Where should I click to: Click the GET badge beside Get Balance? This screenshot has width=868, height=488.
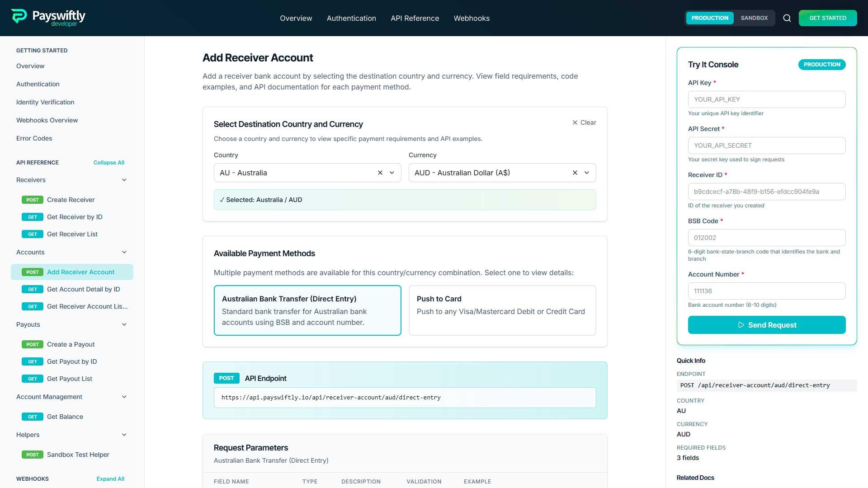coord(32,417)
